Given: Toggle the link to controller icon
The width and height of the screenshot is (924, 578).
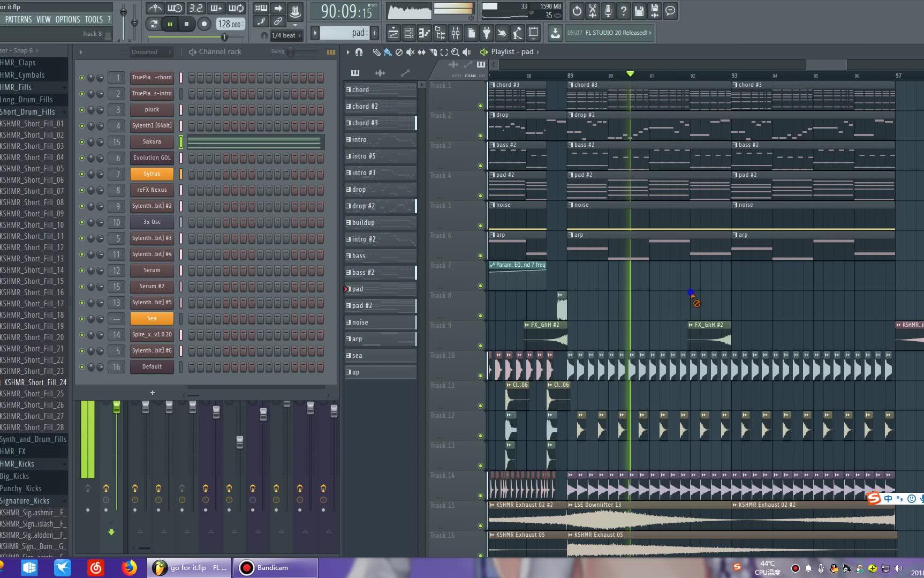Looking at the screenshot, I should [x=278, y=21].
